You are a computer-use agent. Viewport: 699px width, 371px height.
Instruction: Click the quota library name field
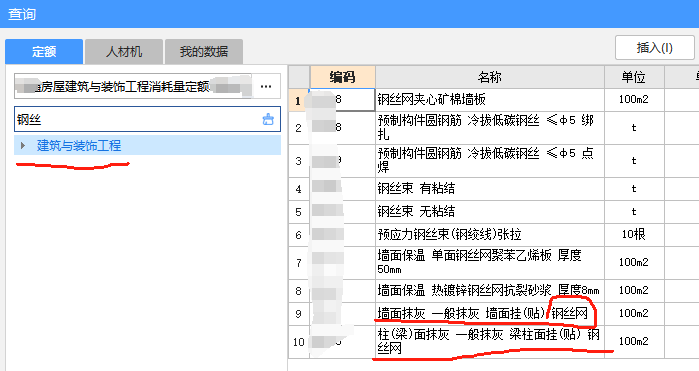133,87
